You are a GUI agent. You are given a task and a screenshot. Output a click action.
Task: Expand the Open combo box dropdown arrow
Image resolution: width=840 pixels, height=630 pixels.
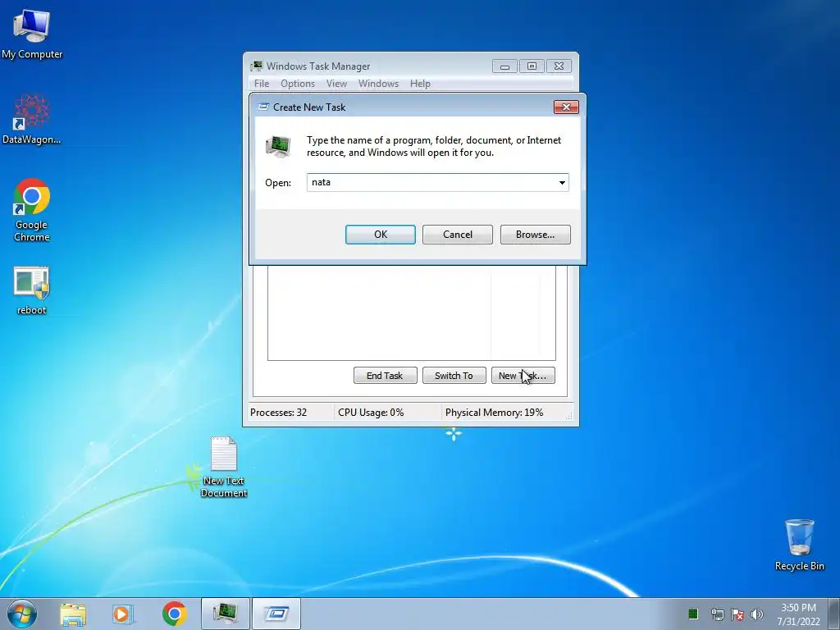tap(562, 183)
